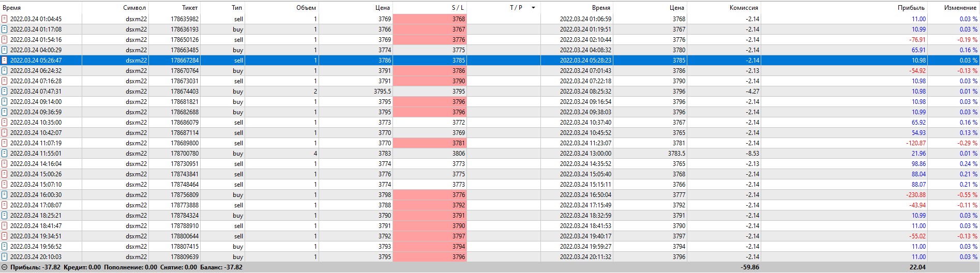The width and height of the screenshot is (980, 273).
Task: Collapse the summary row with the minus icon
Action: point(5,267)
